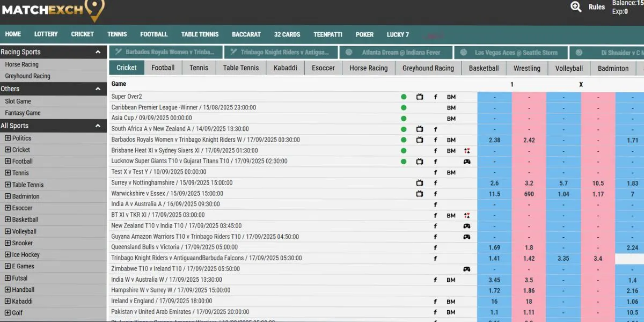
Task: Collapse the Racing Sports section
Action: 98,52
